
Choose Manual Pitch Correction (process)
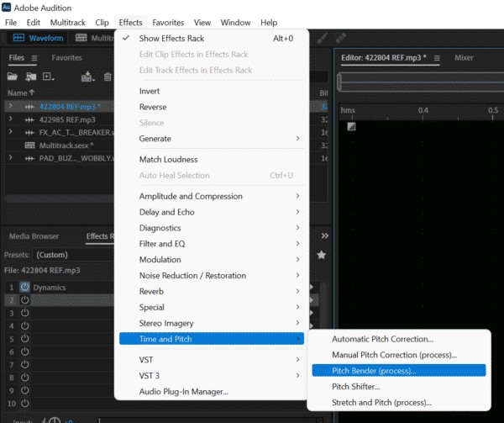point(399,355)
